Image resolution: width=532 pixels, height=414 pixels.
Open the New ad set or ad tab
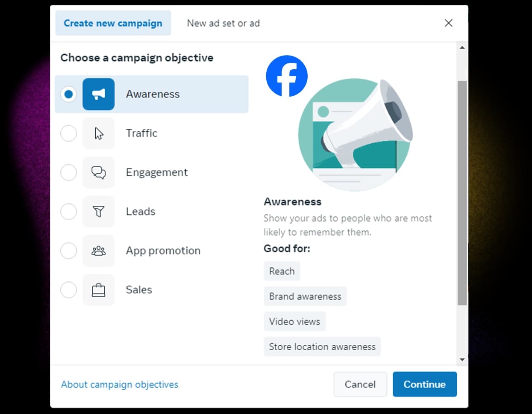pyautogui.click(x=223, y=23)
